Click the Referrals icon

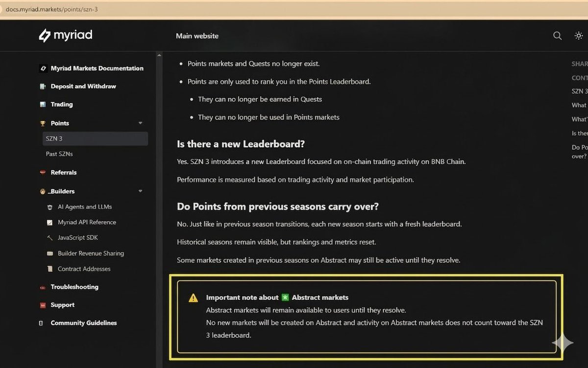[43, 173]
